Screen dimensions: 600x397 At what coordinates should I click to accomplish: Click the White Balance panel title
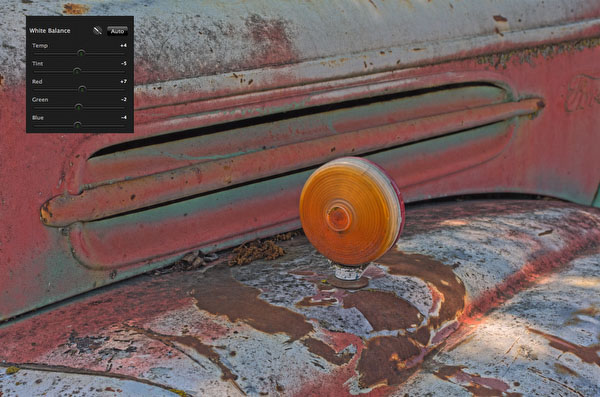(50, 31)
